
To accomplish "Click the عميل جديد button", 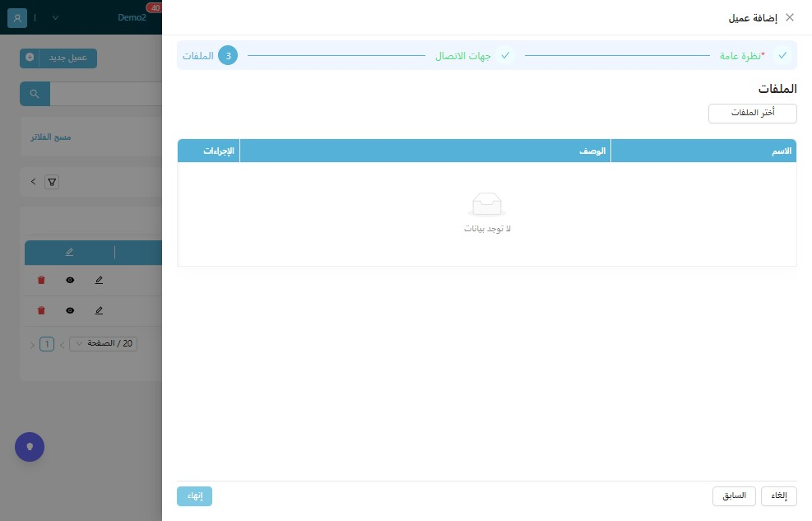I will (58, 58).
